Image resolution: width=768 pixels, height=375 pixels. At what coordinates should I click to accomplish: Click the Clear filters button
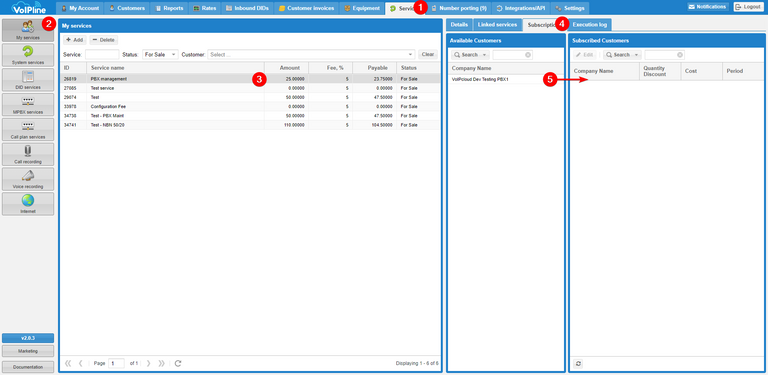tap(428, 55)
